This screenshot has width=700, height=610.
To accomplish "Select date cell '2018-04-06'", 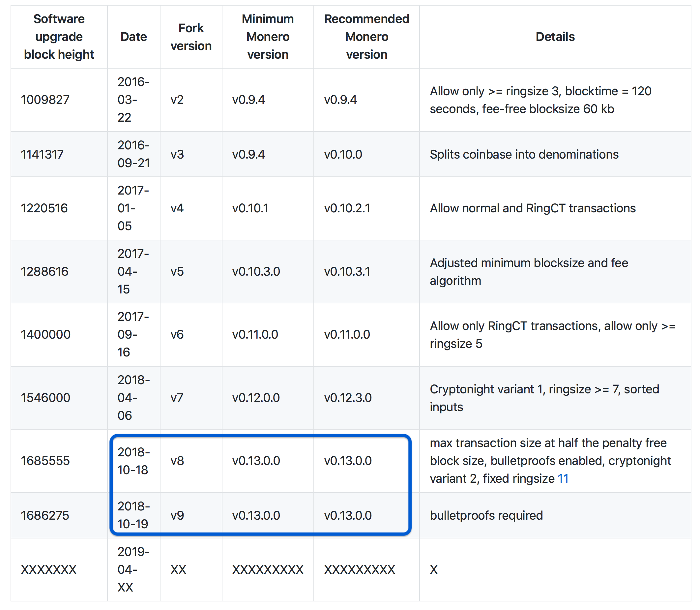I will pyautogui.click(x=134, y=398).
